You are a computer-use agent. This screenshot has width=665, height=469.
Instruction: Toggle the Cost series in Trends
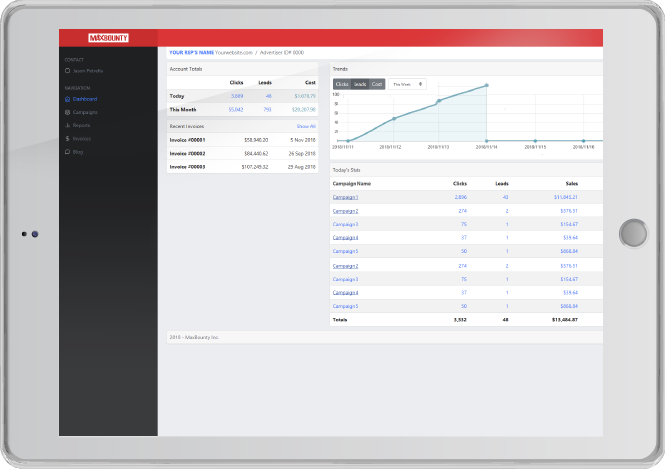pyautogui.click(x=377, y=84)
